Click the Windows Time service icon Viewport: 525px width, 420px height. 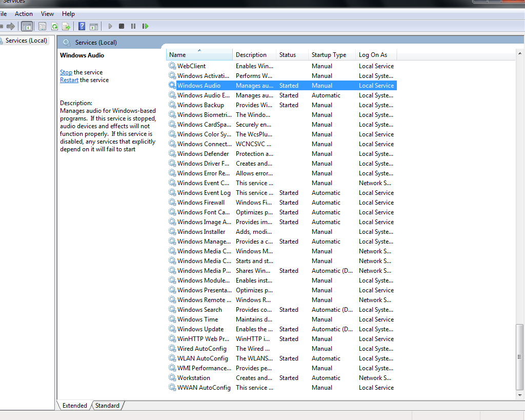point(172,319)
